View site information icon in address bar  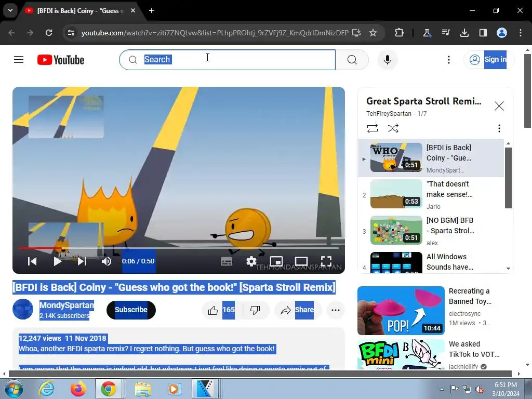71,33
